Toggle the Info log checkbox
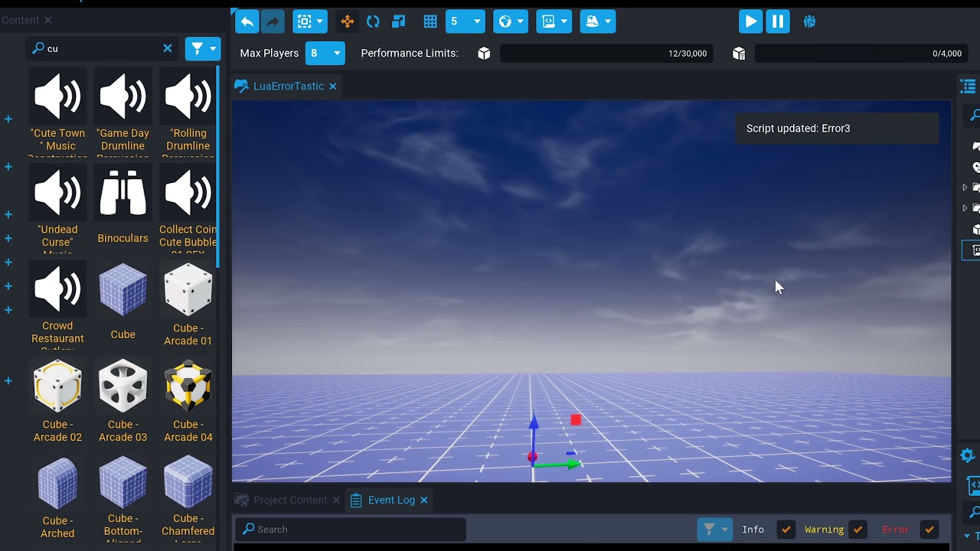The width and height of the screenshot is (980, 551). (786, 529)
